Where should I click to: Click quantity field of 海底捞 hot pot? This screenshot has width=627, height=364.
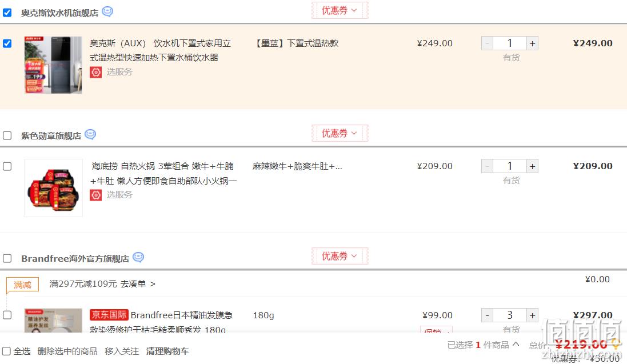510,166
